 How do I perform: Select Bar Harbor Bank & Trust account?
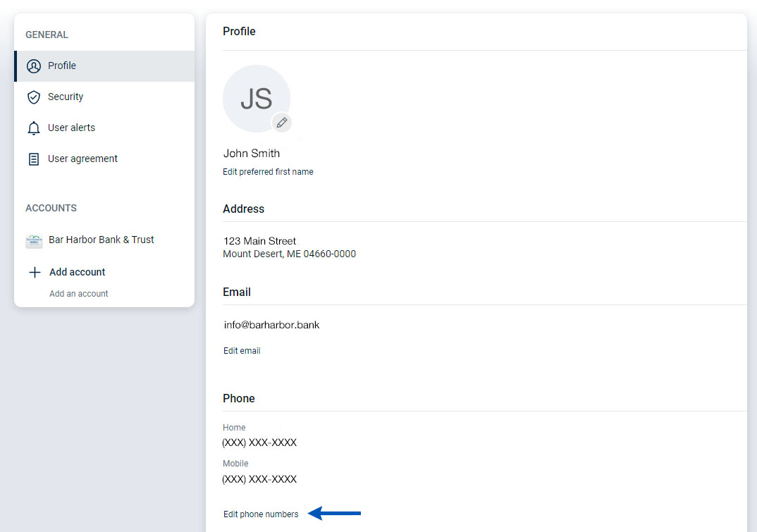[101, 240]
